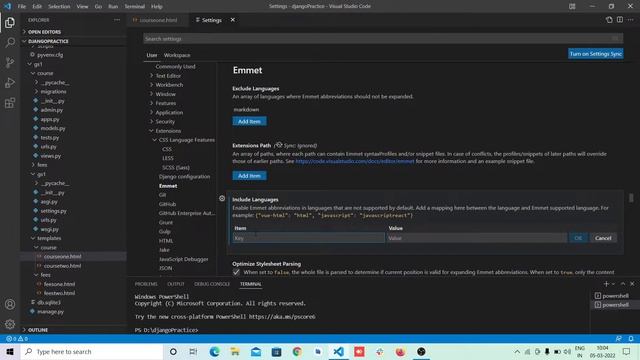Open the Emmet documentation link
This screenshot has height=360, width=640.
coord(355,161)
